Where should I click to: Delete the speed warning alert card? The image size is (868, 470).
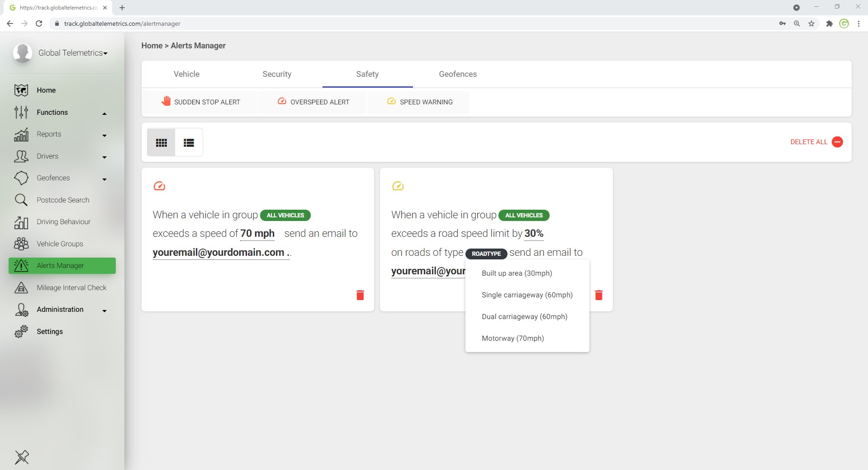(598, 295)
